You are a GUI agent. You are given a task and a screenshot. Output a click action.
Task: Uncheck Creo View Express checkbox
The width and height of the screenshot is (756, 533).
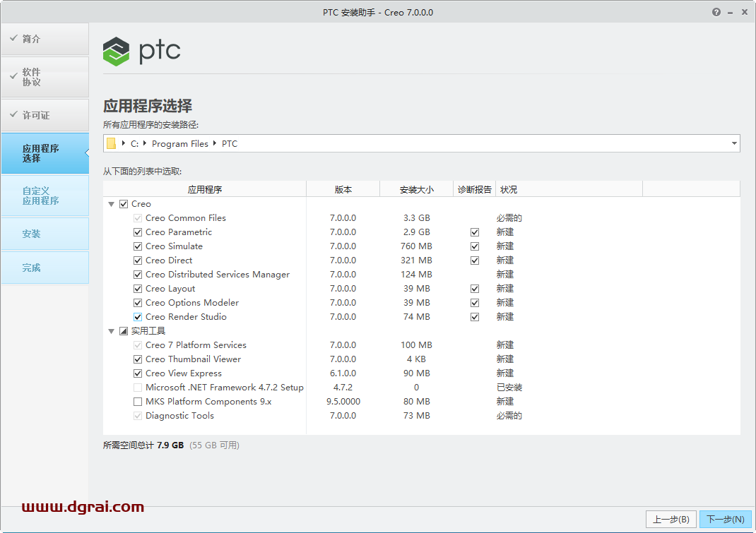[x=138, y=373]
